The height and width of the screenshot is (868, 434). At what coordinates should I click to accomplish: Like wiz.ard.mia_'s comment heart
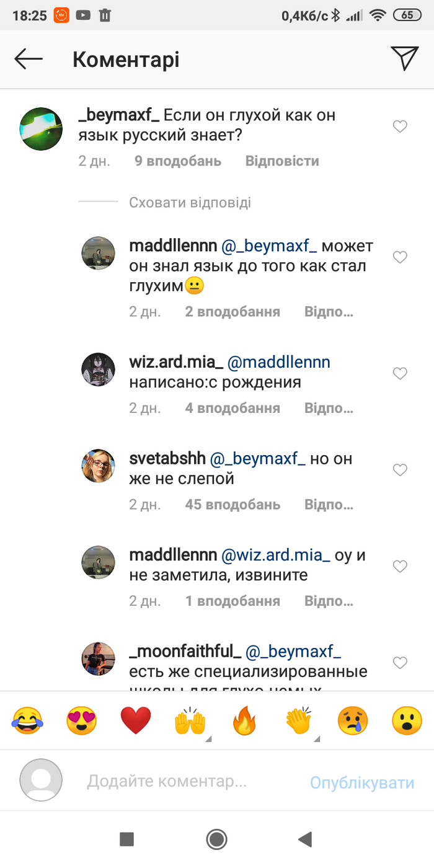click(401, 373)
